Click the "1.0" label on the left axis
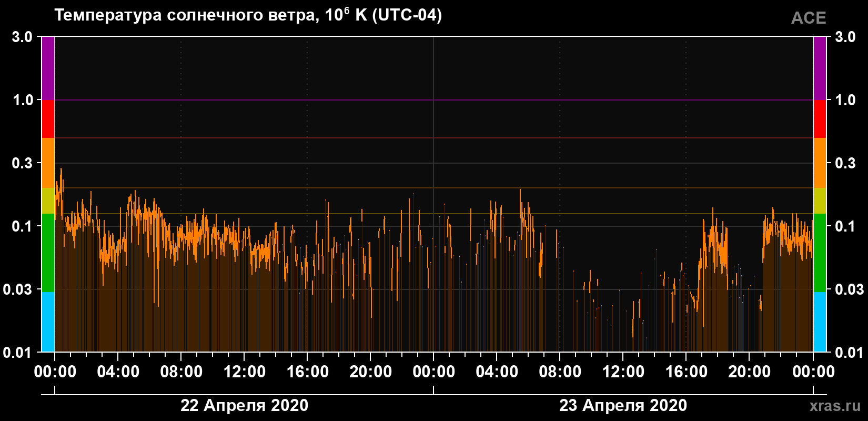The width and height of the screenshot is (868, 421). [22, 100]
